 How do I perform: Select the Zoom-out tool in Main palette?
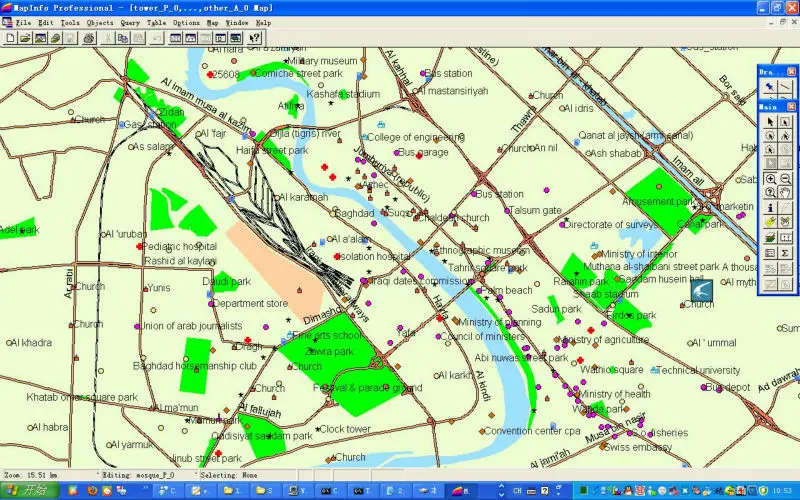click(785, 178)
